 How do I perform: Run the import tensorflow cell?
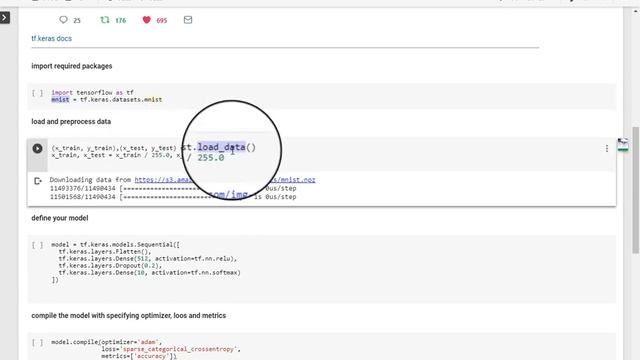click(x=38, y=93)
